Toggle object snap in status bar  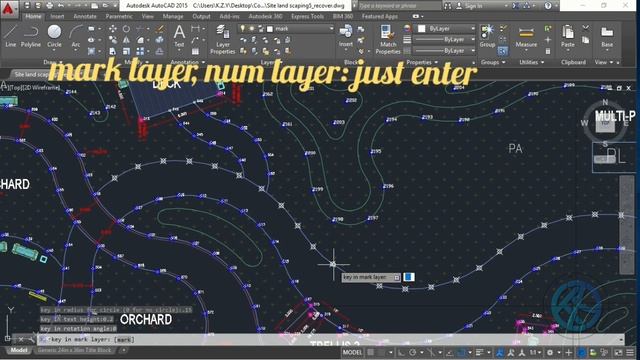(x=461, y=352)
